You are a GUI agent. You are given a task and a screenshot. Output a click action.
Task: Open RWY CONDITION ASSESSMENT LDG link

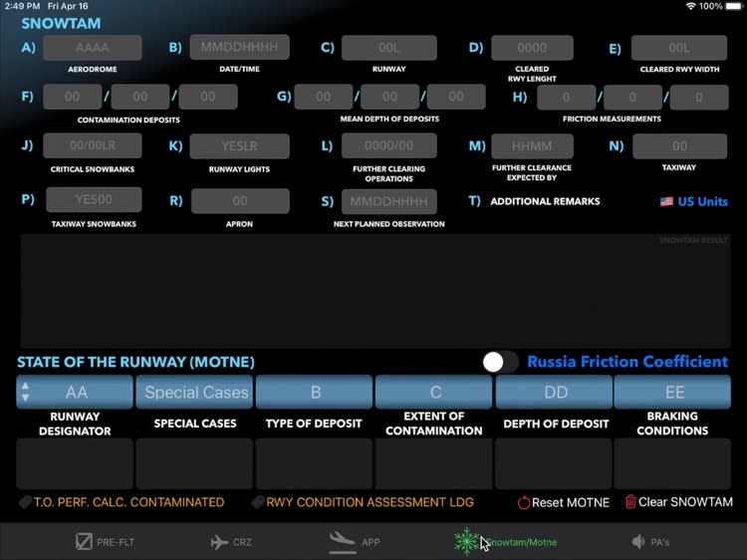click(x=370, y=502)
